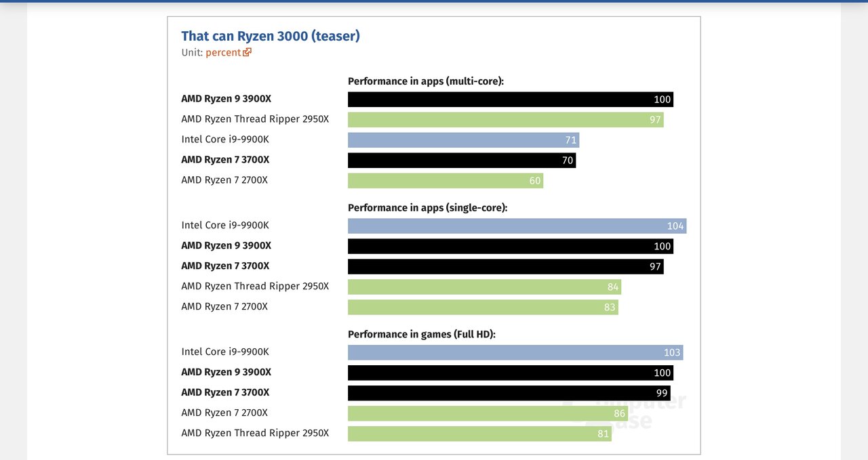Select Intel Core i9-9900K label in games section
Image resolution: width=868 pixels, height=460 pixels.
click(225, 352)
